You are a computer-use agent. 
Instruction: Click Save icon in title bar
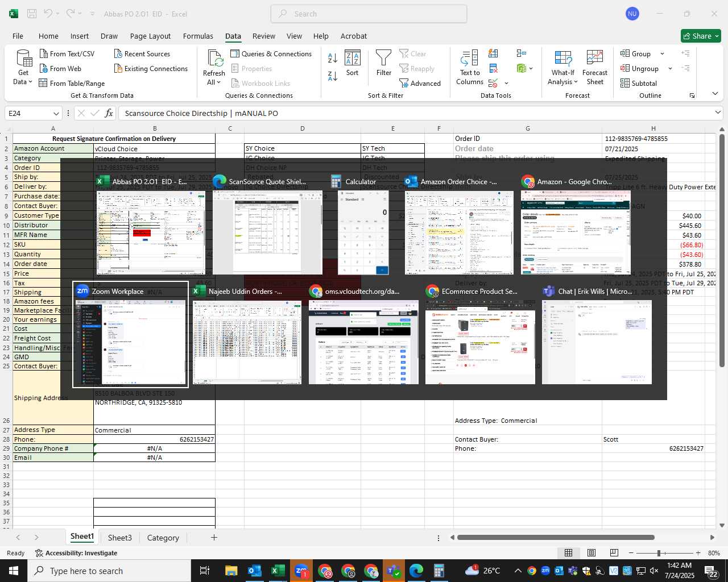click(x=32, y=14)
